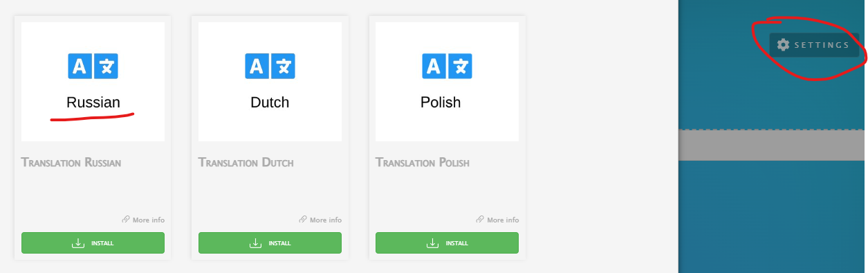The width and height of the screenshot is (868, 273).
Task: Click the gear icon in Settings
Action: point(783,45)
